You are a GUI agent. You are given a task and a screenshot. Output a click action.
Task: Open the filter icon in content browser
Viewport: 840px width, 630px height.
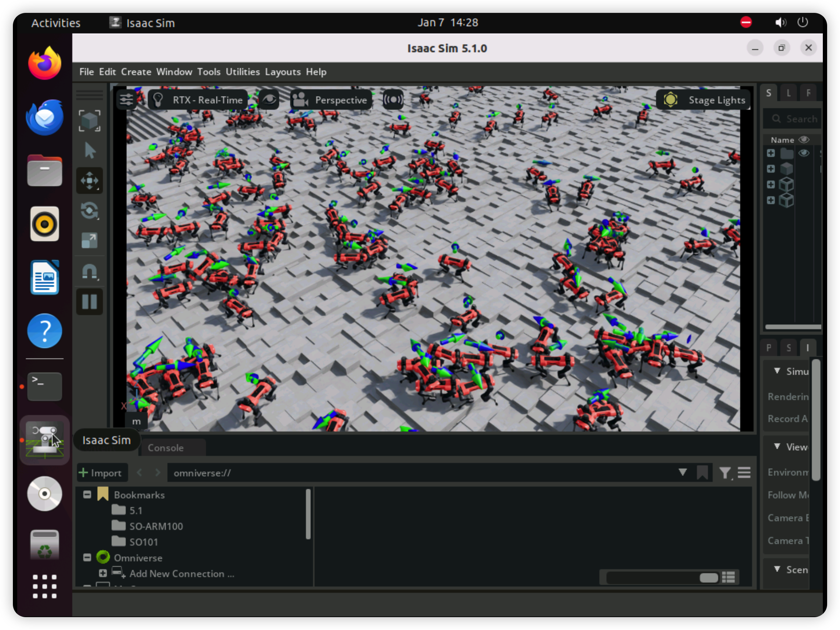(724, 473)
